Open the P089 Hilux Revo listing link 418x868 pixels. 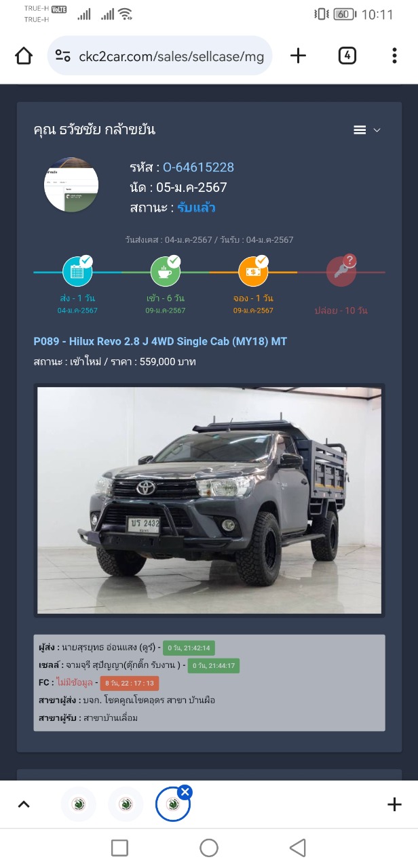(x=160, y=341)
